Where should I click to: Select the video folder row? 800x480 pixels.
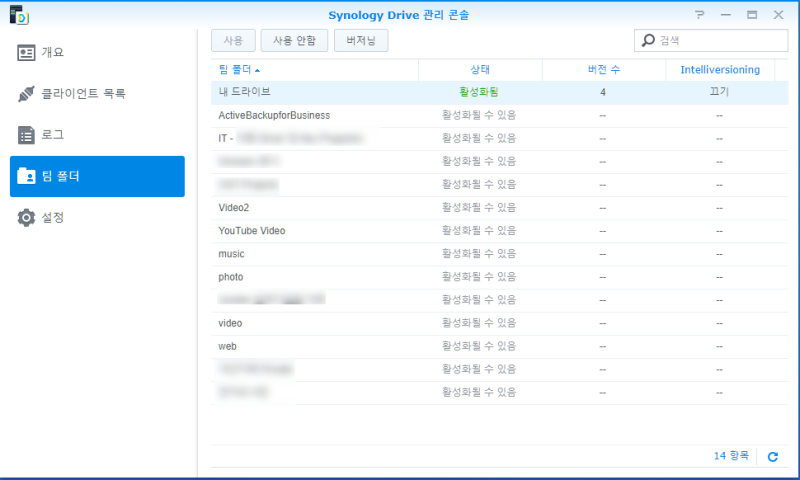click(499, 323)
